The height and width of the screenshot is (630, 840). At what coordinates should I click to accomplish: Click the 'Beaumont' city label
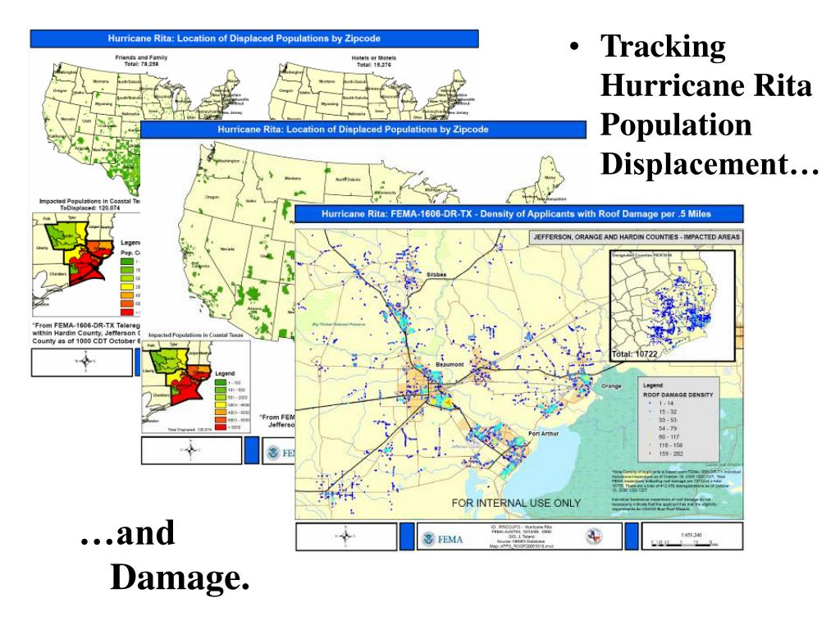(450, 364)
